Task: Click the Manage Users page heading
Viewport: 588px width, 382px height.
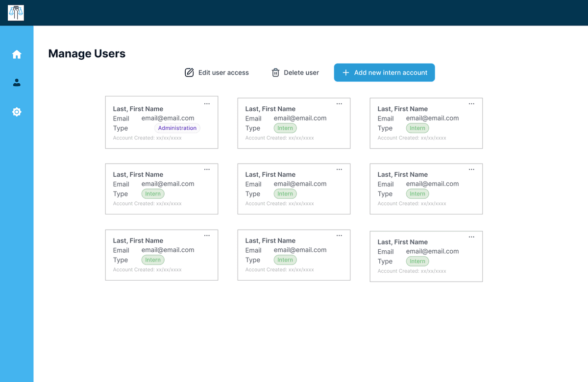Action: 87,54
